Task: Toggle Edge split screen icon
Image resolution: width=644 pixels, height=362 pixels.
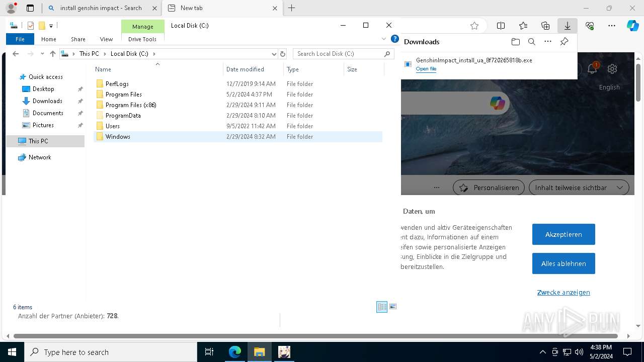Action: pyautogui.click(x=501, y=26)
